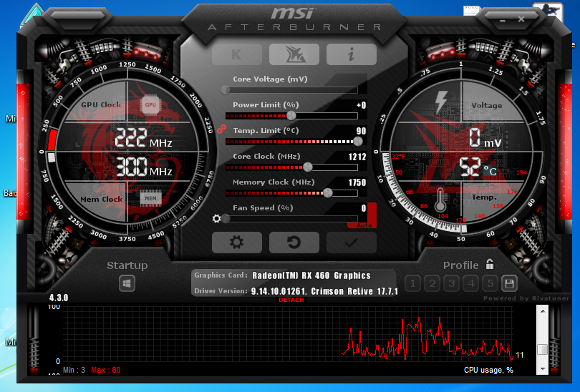Open settings with the gear button
This screenshot has height=392, width=580.
[x=237, y=242]
